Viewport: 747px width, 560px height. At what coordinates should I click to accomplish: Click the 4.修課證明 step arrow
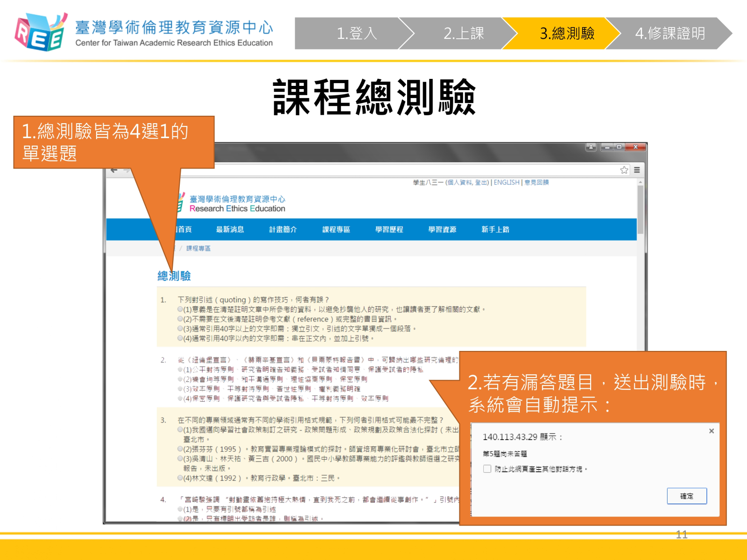(669, 33)
